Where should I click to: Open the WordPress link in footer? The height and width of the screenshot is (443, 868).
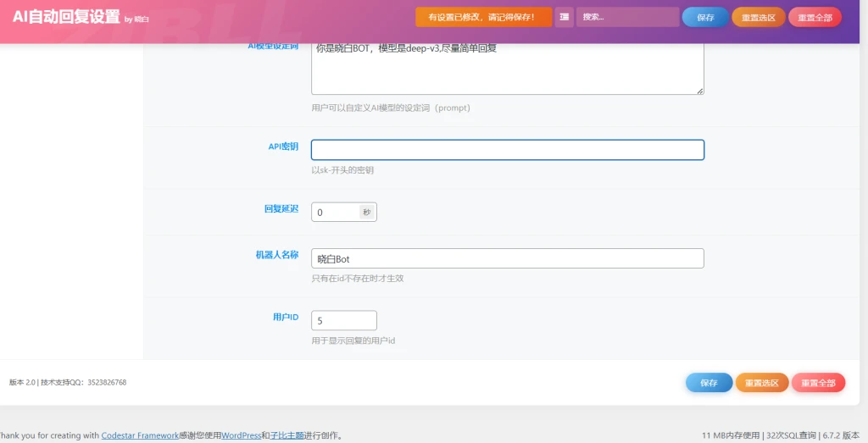[x=241, y=435]
